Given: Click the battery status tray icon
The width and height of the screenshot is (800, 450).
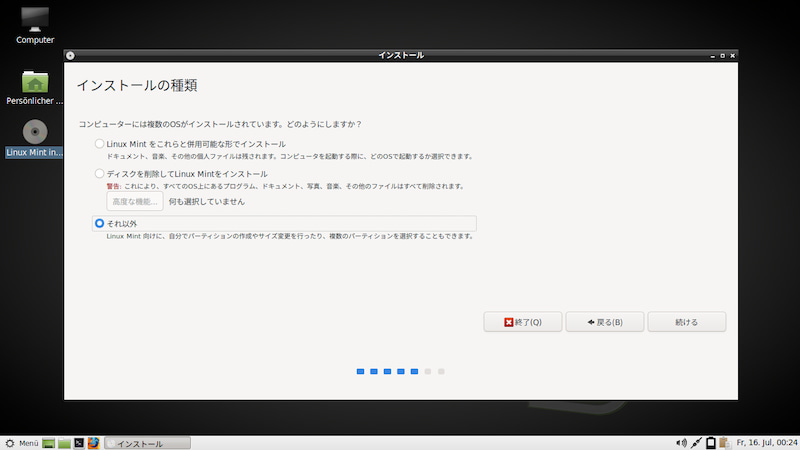Looking at the screenshot, I should (x=711, y=443).
